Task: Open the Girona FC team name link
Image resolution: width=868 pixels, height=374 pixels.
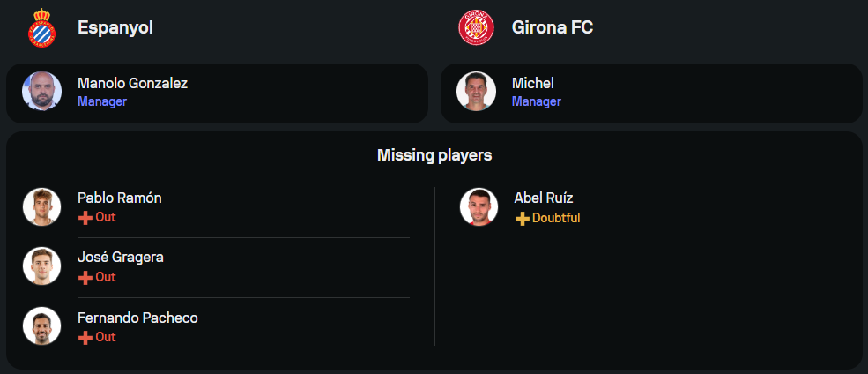Action: tap(553, 28)
